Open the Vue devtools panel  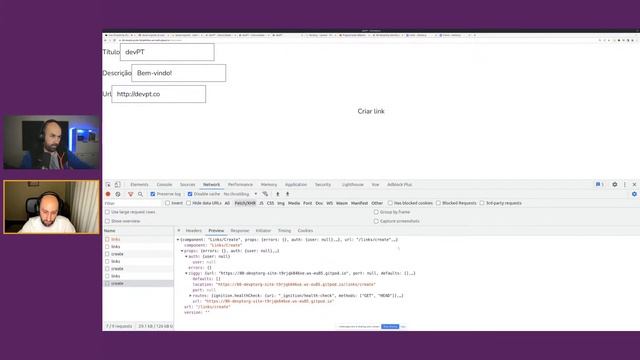(x=375, y=184)
